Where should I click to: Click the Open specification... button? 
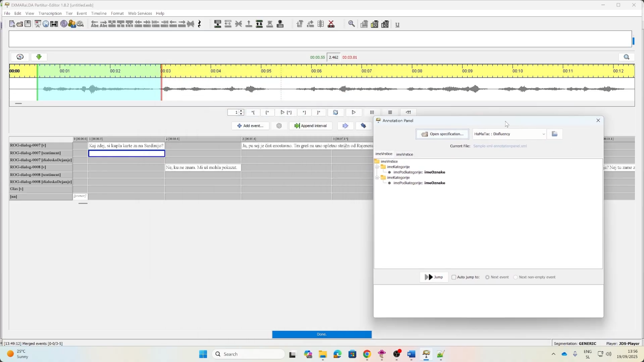coord(442,134)
